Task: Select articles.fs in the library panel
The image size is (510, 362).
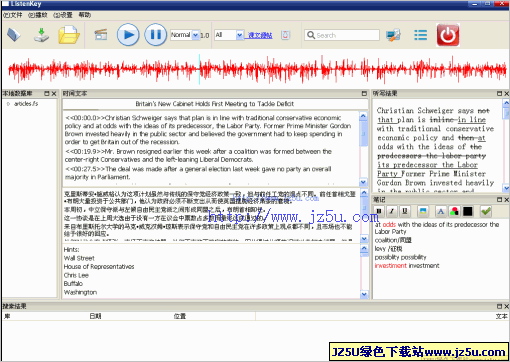Action: pos(26,104)
